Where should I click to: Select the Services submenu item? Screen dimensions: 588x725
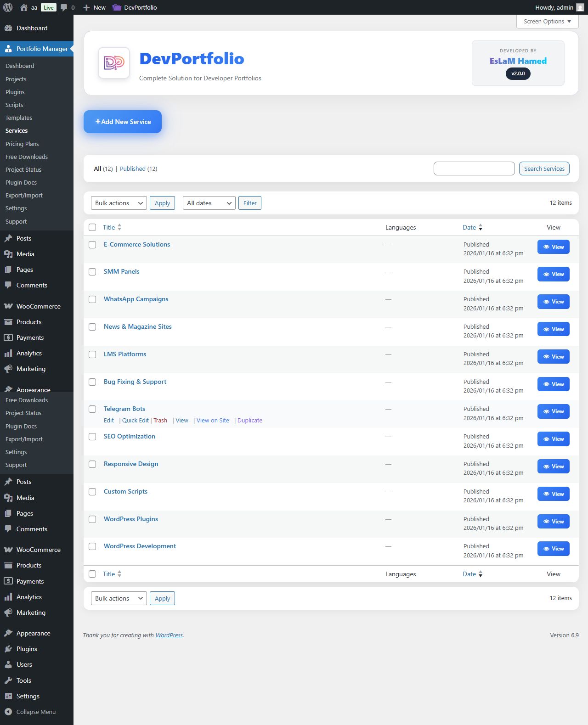[17, 131]
